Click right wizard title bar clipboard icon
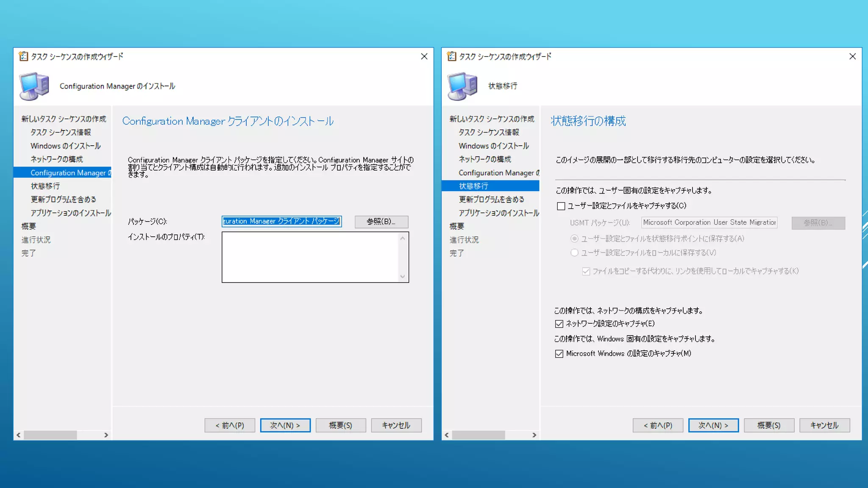This screenshot has width=868, height=488. pos(451,56)
